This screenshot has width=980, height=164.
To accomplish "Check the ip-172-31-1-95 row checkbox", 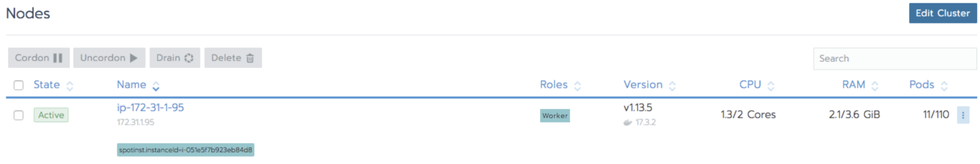I will tap(18, 115).
